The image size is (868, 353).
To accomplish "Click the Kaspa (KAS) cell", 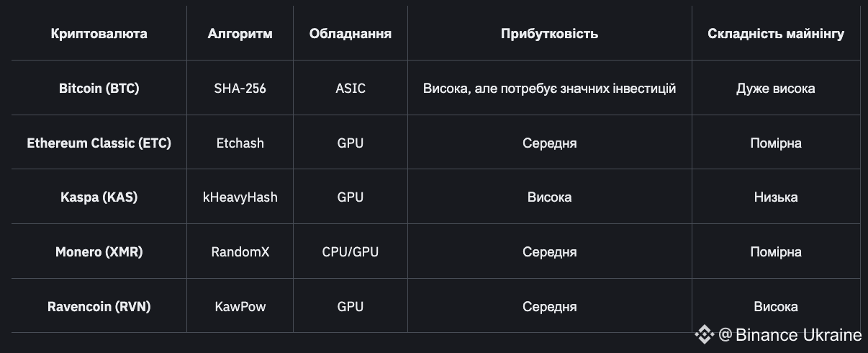I will [99, 197].
